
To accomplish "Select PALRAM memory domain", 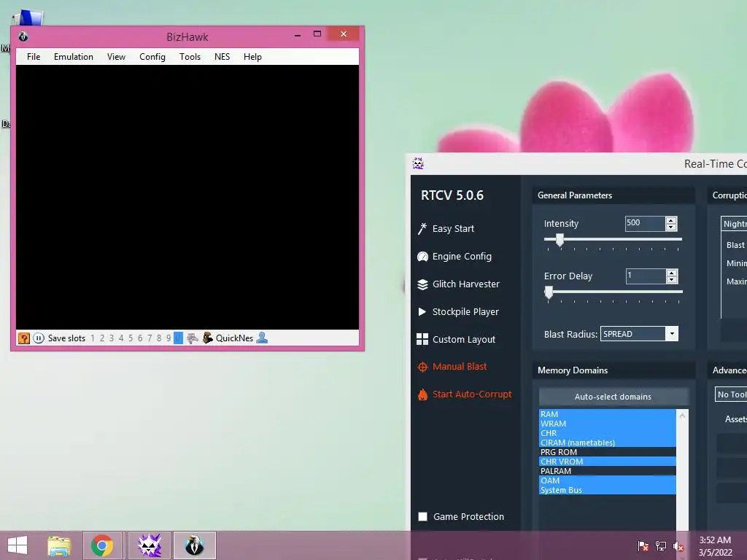I will [608, 472].
